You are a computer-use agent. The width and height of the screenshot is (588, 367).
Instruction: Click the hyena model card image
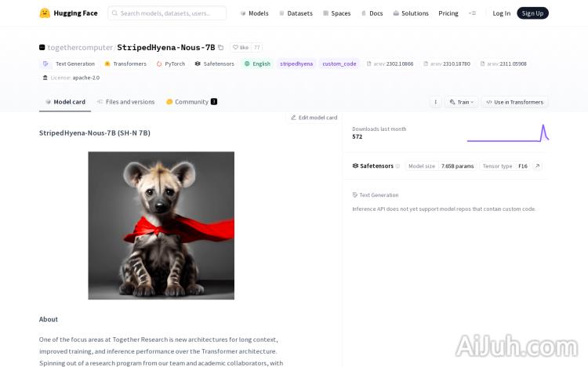click(161, 225)
